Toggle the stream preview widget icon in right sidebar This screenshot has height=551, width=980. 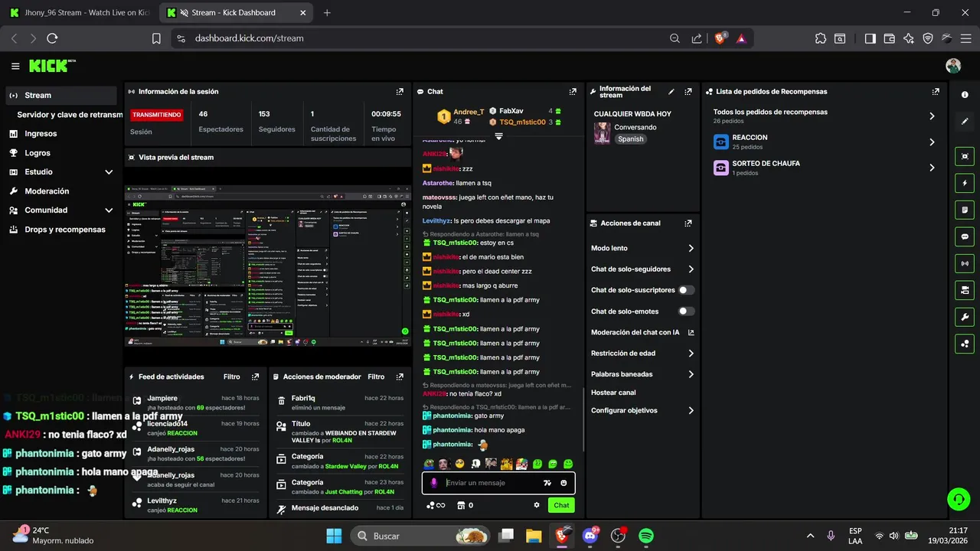coord(965,156)
